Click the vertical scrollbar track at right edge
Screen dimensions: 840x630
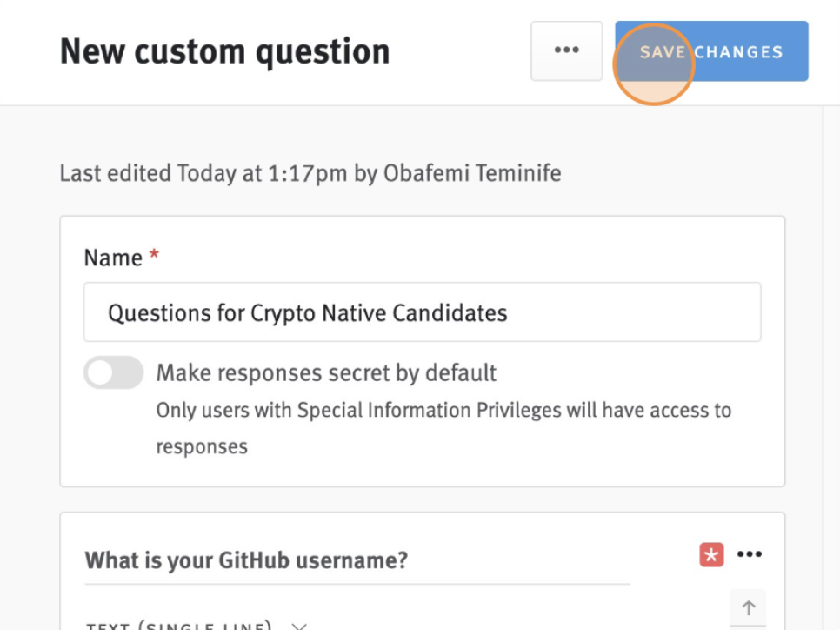click(x=831, y=368)
